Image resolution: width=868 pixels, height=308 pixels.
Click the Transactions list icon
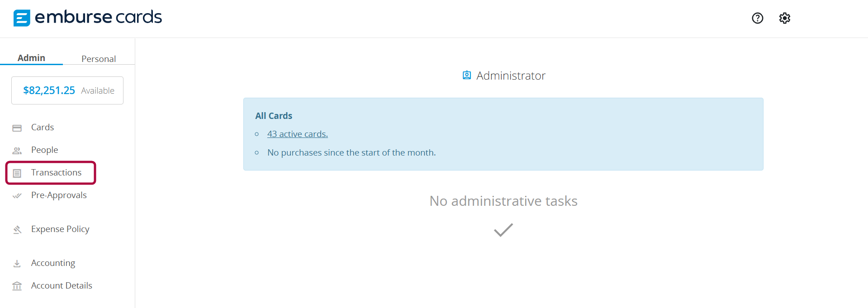point(17,173)
